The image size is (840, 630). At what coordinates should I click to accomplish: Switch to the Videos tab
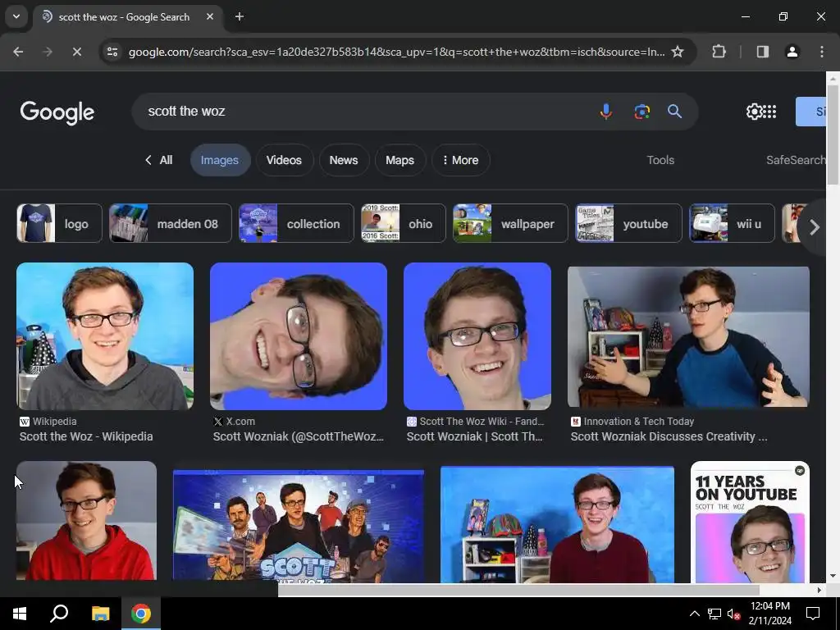coord(284,160)
